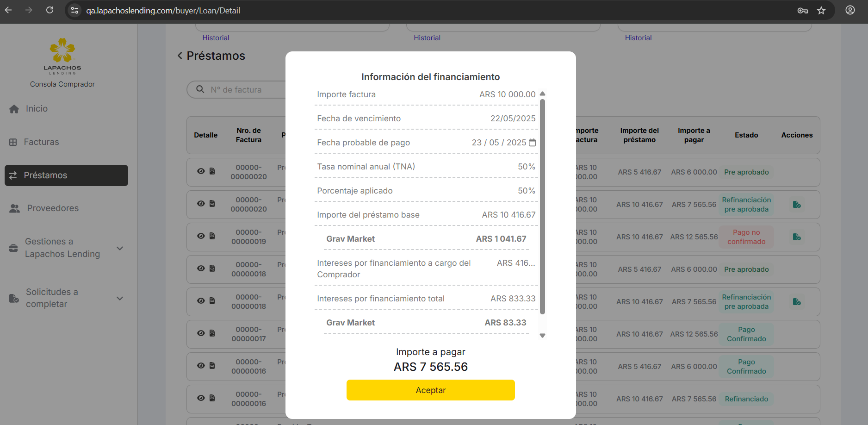Bookmark this page with the star icon
This screenshot has height=425, width=868.
click(821, 10)
